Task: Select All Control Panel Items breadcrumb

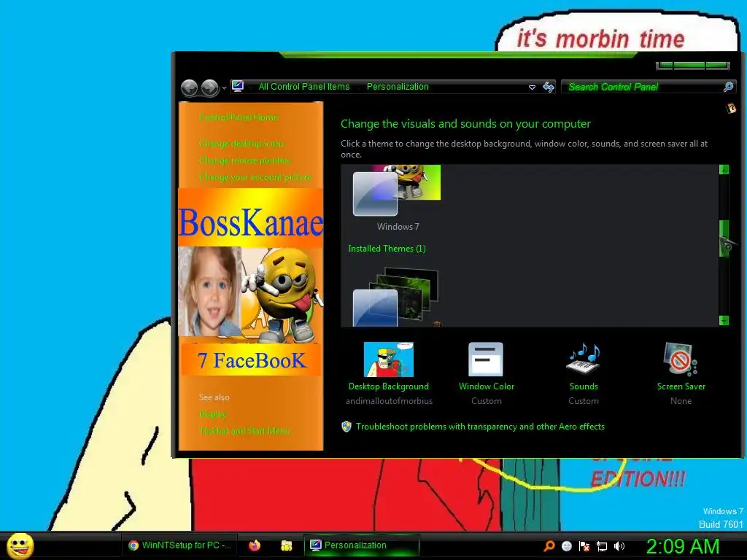Action: pyautogui.click(x=304, y=87)
